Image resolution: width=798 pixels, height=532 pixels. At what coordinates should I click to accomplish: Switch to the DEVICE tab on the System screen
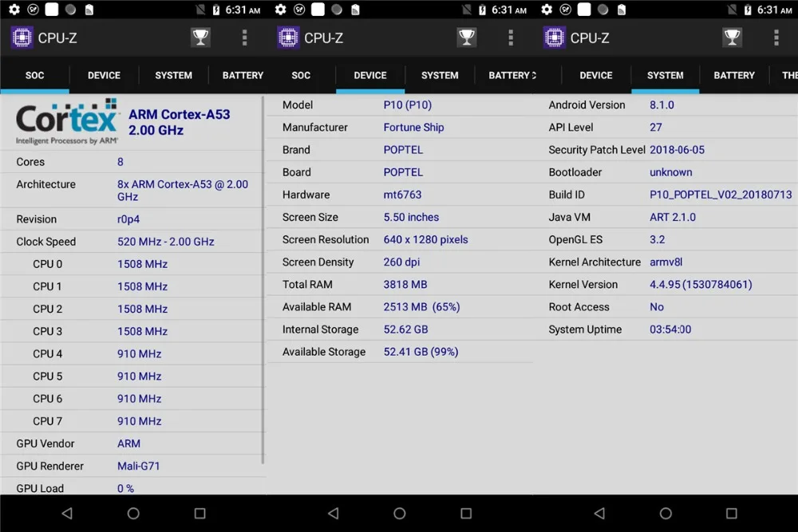(596, 75)
